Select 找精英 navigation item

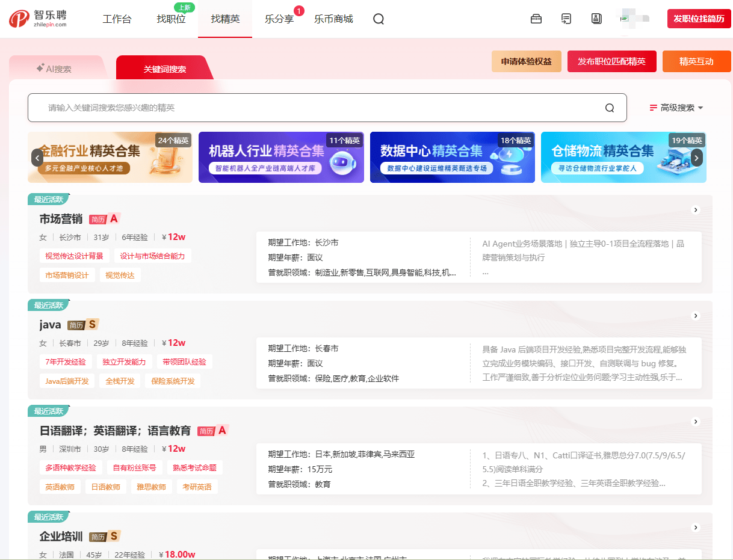tap(225, 19)
